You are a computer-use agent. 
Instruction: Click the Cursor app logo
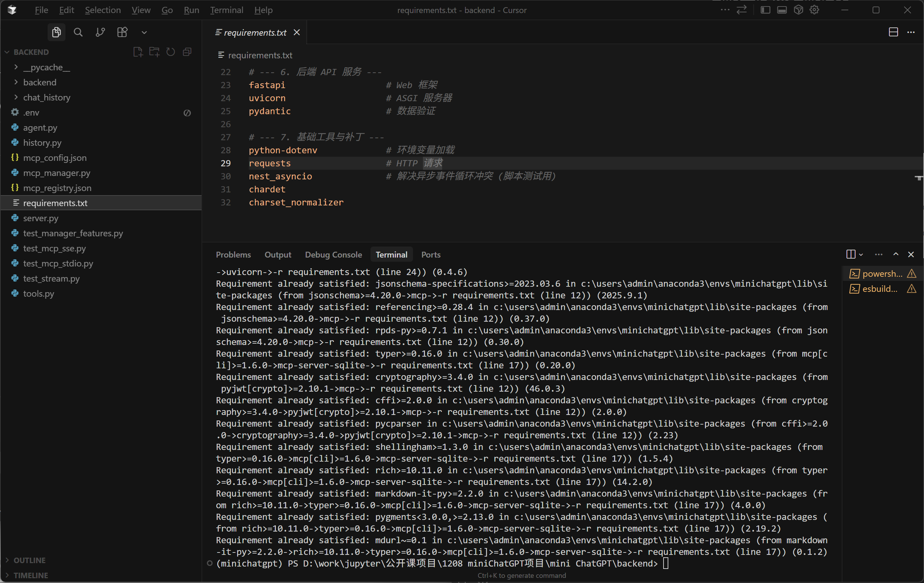tap(12, 10)
